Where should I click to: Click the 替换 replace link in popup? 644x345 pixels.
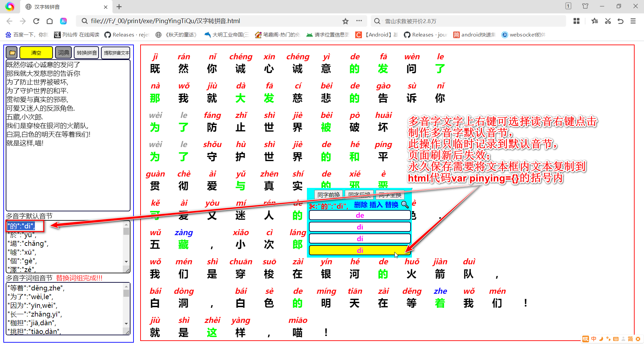[x=391, y=205]
